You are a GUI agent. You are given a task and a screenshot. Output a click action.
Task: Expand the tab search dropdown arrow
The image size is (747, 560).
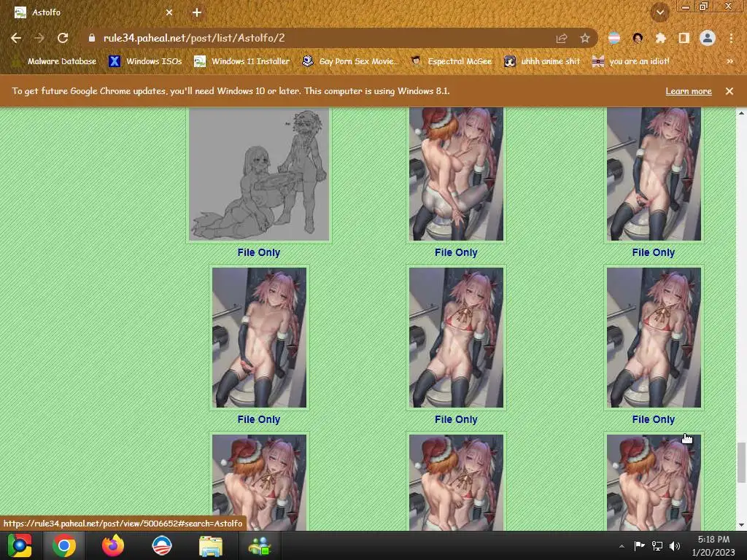coord(660,13)
